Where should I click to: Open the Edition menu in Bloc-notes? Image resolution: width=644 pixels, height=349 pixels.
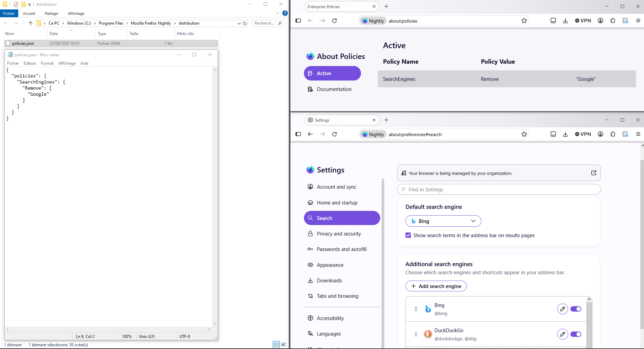click(x=30, y=63)
